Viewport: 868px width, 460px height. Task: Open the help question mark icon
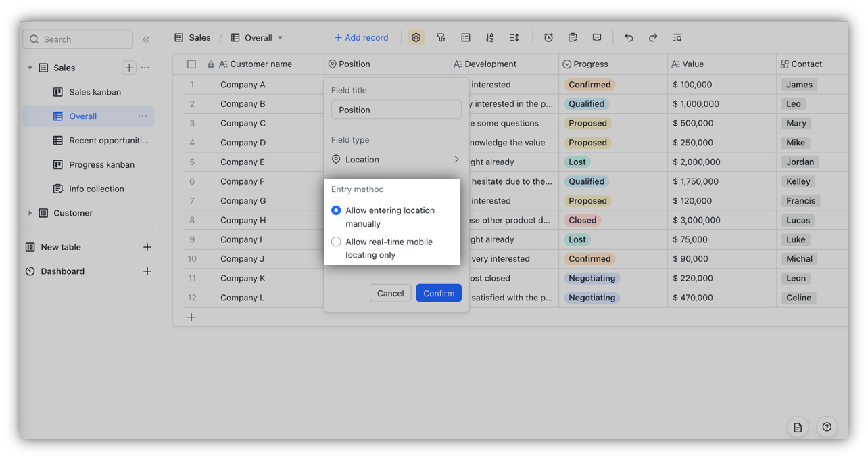[x=827, y=428]
